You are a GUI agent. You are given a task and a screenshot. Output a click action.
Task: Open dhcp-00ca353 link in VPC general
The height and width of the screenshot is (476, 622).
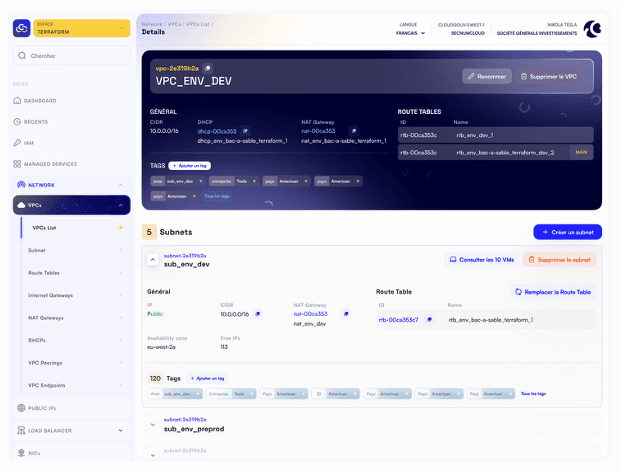point(217,131)
